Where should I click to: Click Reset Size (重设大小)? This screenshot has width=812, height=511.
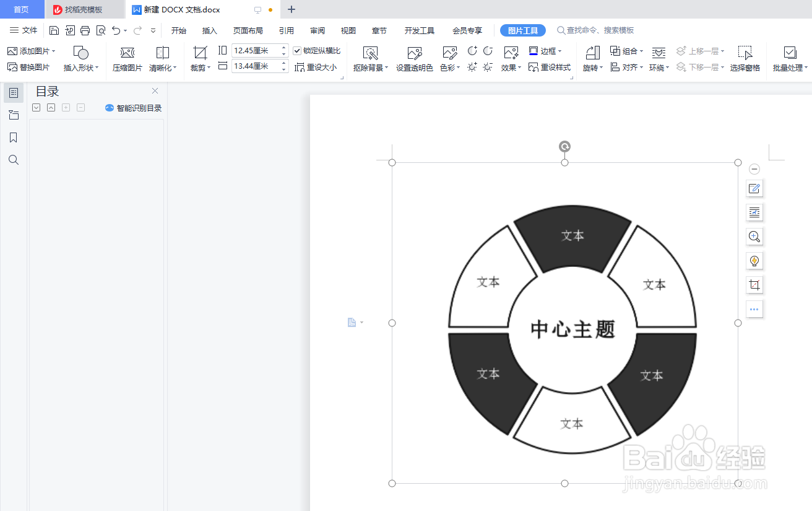point(316,67)
